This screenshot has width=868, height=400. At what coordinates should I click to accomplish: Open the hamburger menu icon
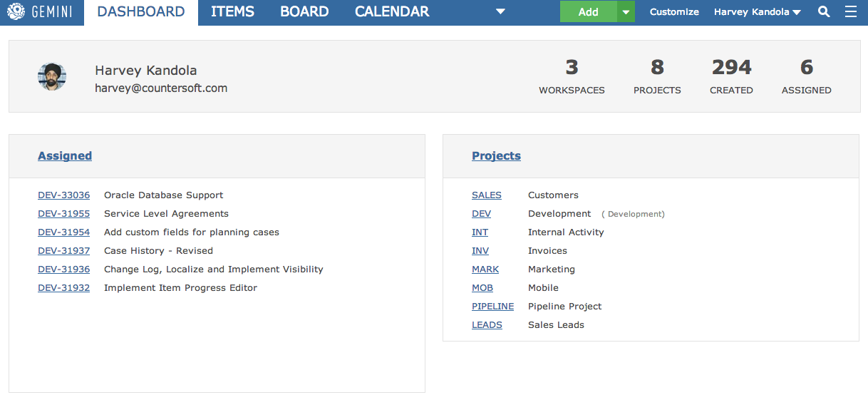pyautogui.click(x=850, y=12)
